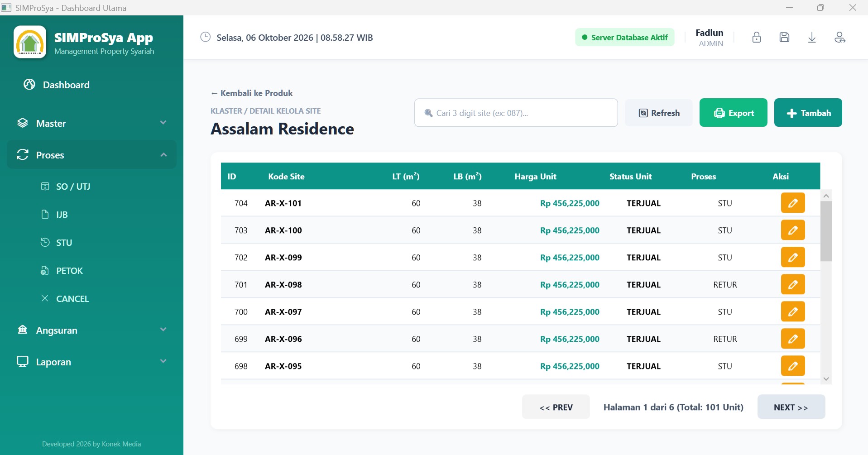Edit the AR-X-095 row with pencil icon
This screenshot has height=455, width=868.
coord(793,366)
